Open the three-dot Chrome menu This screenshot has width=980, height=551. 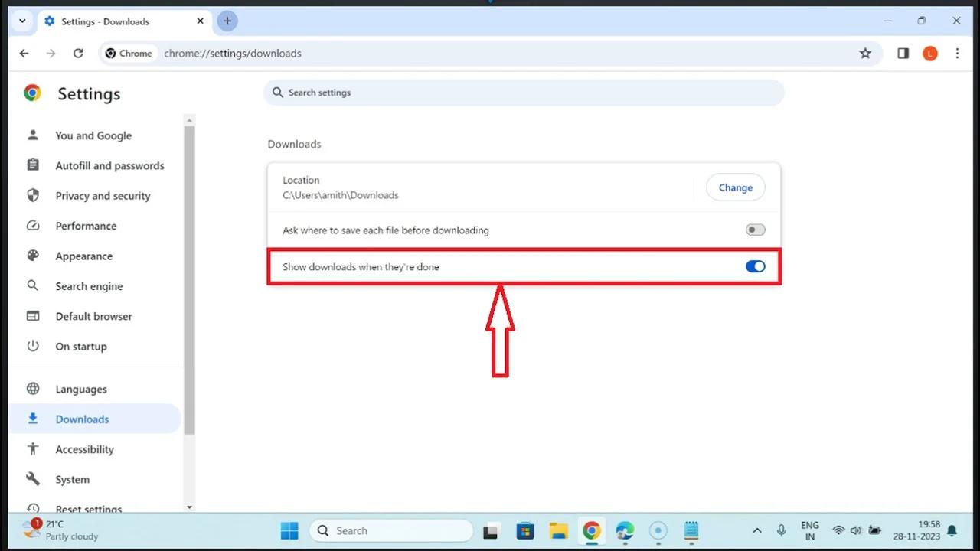957,54
